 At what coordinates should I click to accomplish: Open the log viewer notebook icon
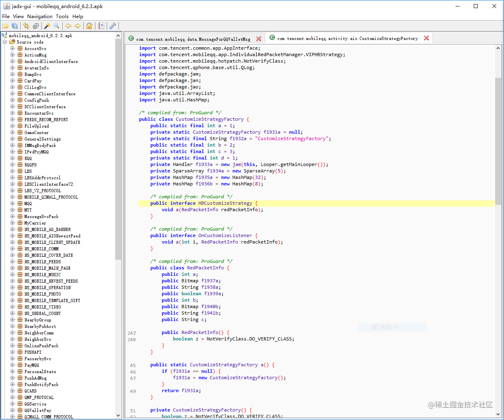pos(101,26)
